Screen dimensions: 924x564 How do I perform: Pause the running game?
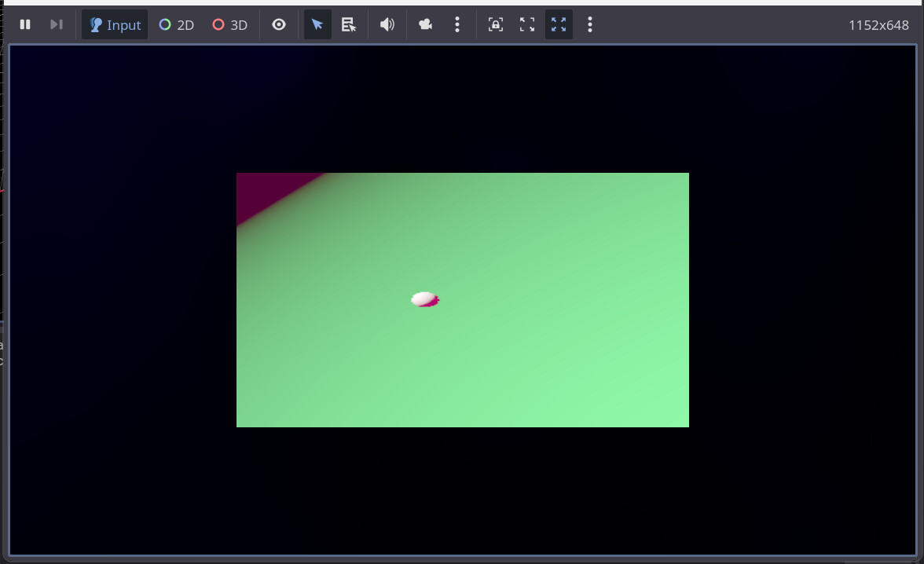click(25, 24)
